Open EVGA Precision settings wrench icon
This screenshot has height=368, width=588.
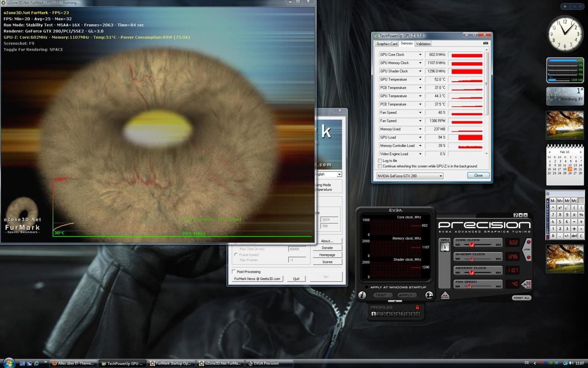[429, 295]
